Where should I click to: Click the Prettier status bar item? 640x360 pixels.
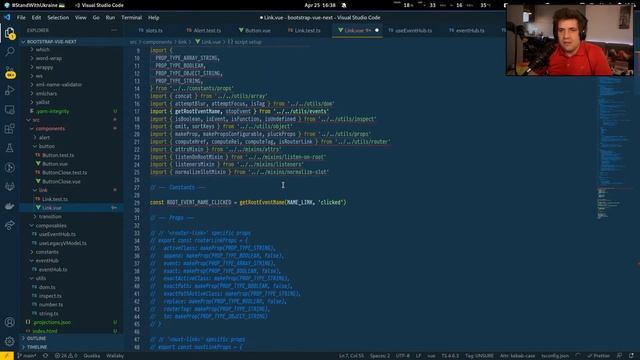[x=599, y=356]
